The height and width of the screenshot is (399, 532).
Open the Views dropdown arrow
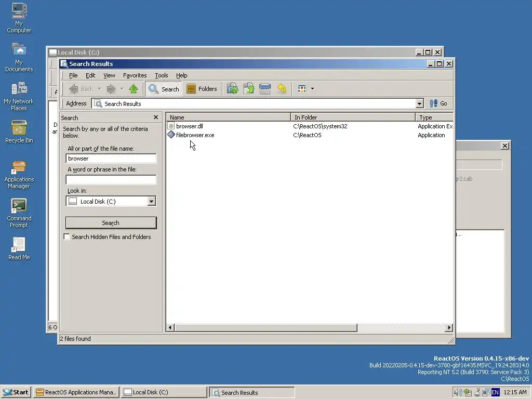[312, 89]
